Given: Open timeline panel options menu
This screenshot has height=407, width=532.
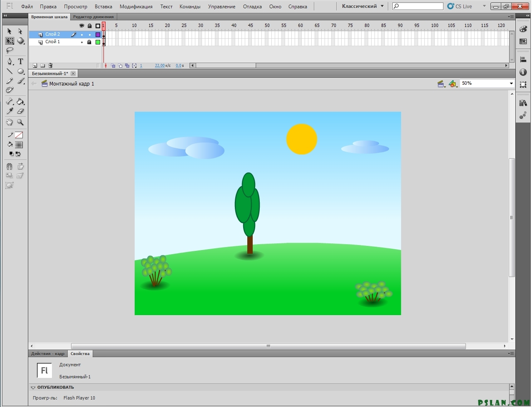Looking at the screenshot, I should [x=511, y=17].
